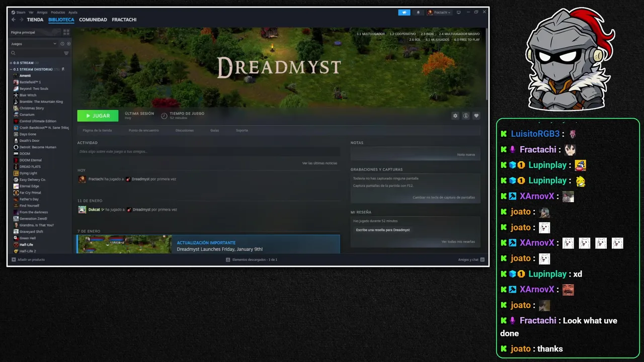Open the Ver menu
Image resolution: width=644 pixels, height=362 pixels.
[31, 13]
